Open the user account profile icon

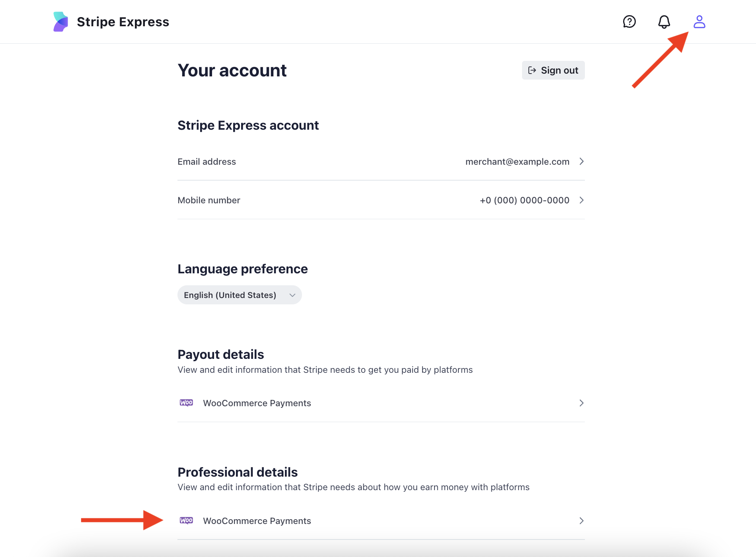[699, 22]
